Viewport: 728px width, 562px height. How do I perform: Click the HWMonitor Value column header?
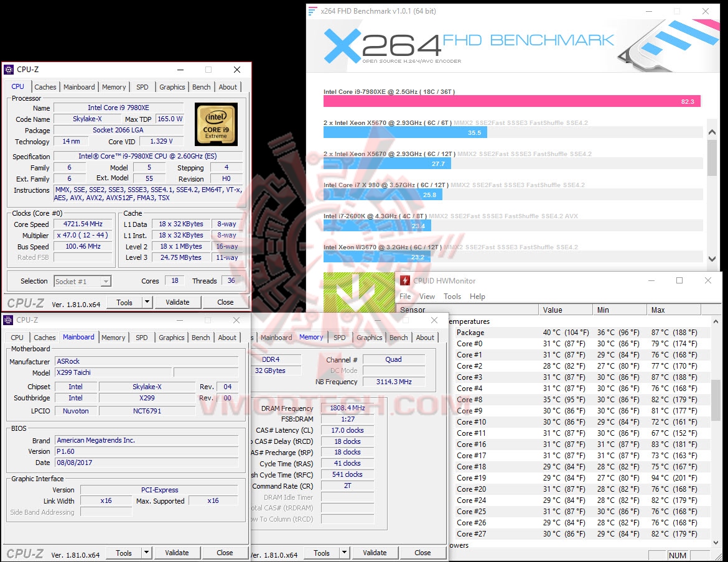coord(565,310)
